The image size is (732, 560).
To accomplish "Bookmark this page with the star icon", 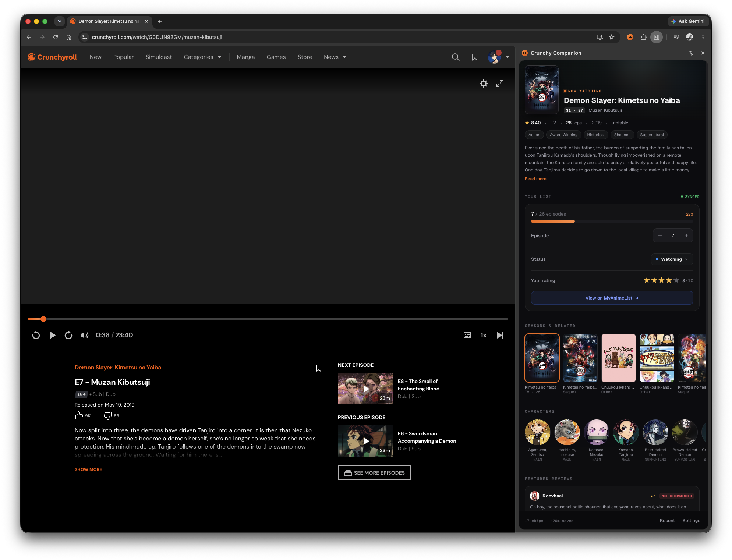I will (x=611, y=37).
